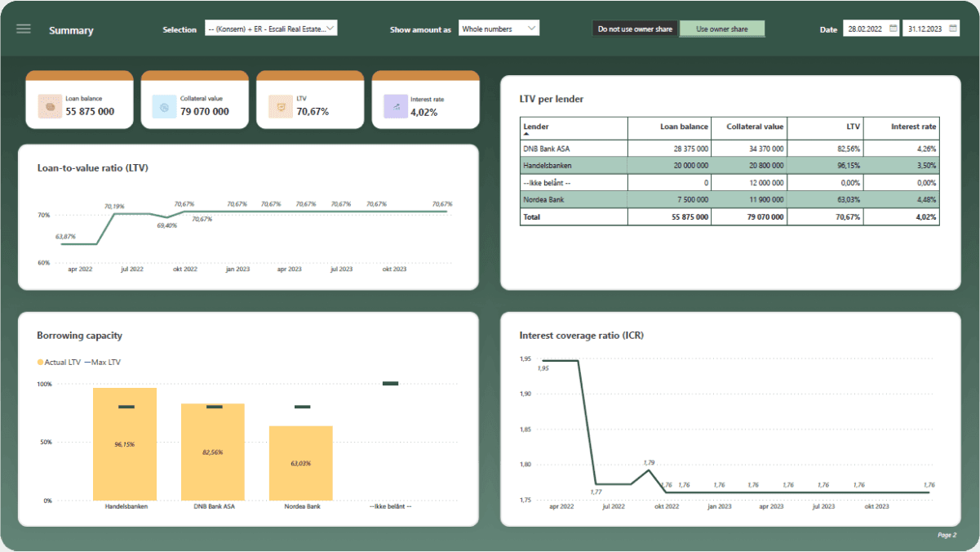
Task: Open the Selection dropdown
Action: (271, 29)
